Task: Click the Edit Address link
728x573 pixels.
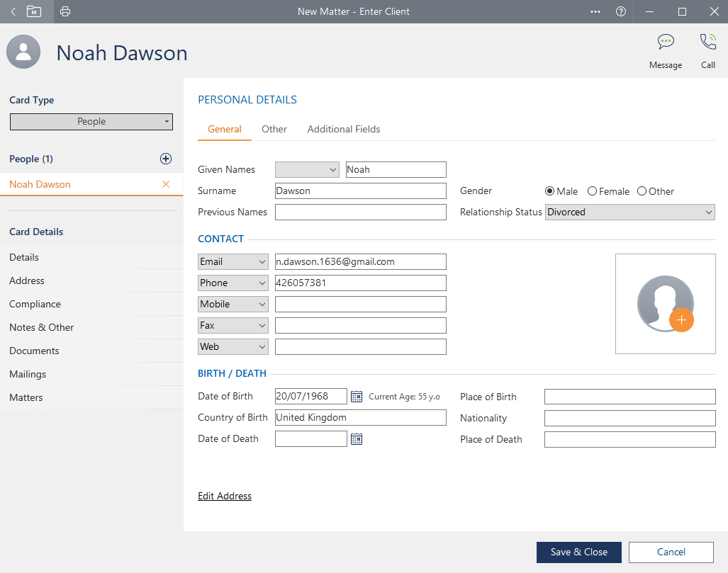Action: 225,496
